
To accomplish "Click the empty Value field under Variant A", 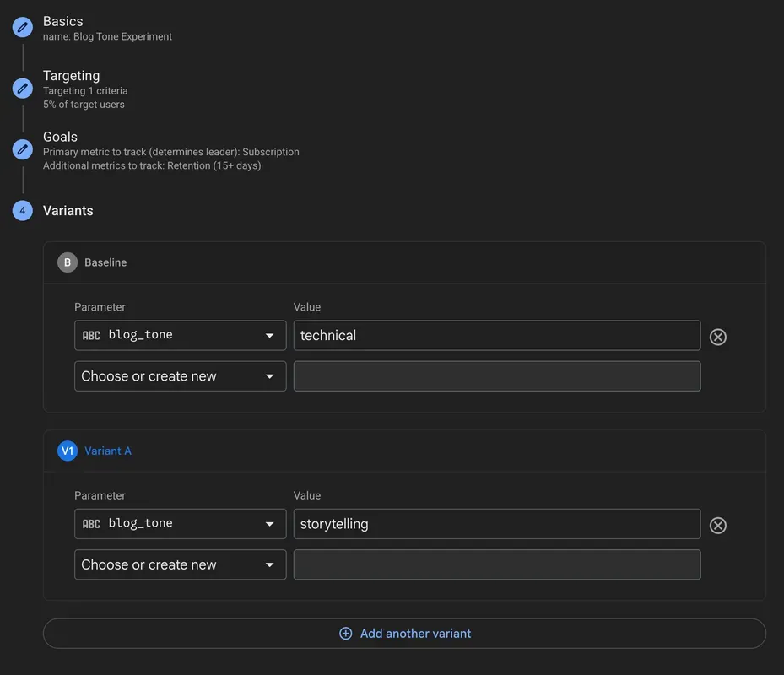I will coord(497,564).
